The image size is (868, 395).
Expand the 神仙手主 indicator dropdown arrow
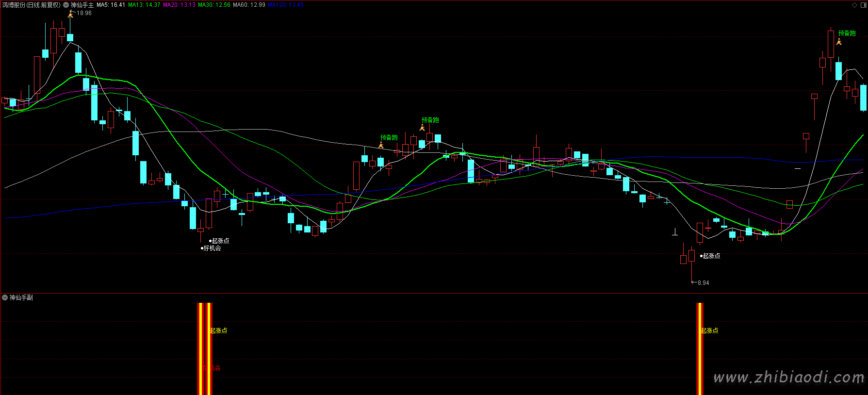[x=66, y=5]
